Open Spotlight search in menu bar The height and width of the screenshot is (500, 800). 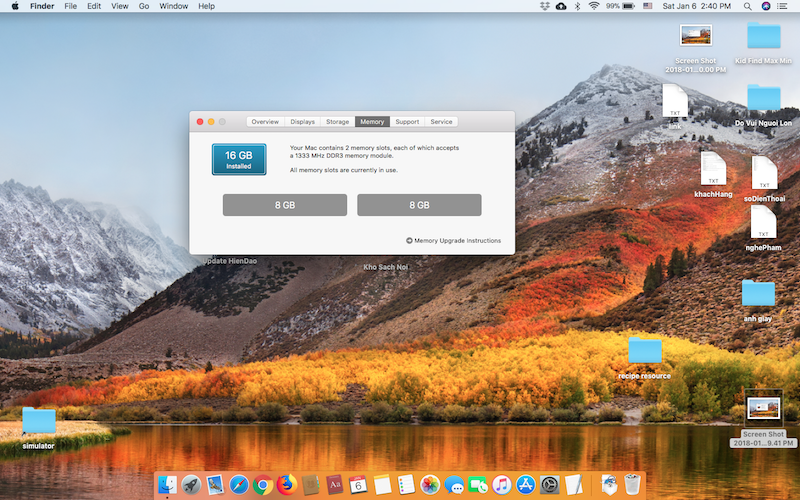[x=745, y=6]
